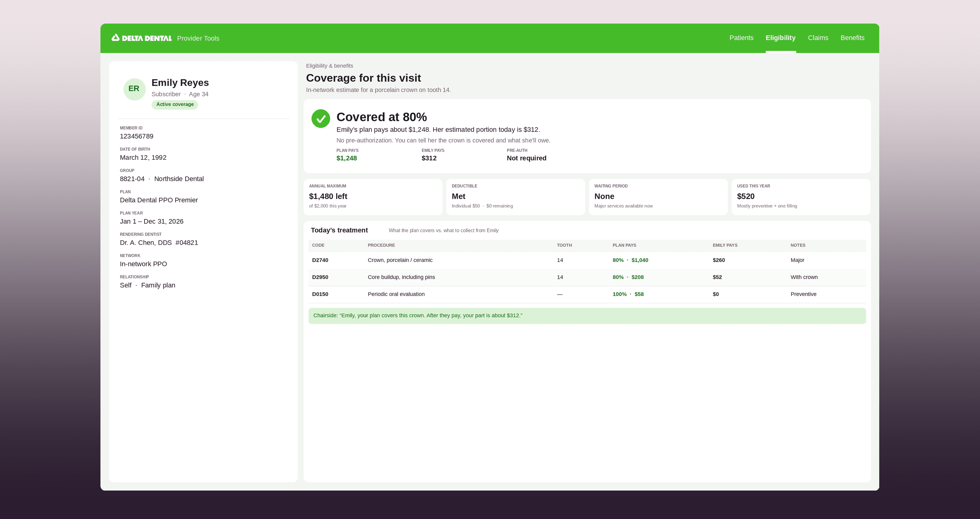Click Emily pays $260 cell

click(719, 260)
